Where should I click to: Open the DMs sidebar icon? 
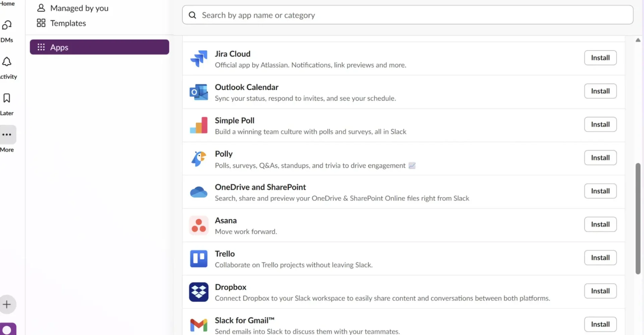(x=7, y=25)
